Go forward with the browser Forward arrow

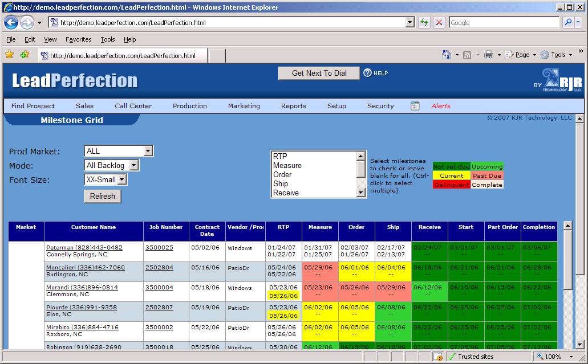[27, 23]
